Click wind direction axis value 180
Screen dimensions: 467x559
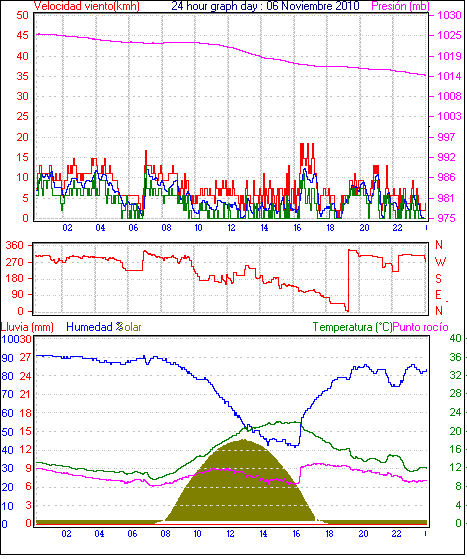[x=15, y=278]
